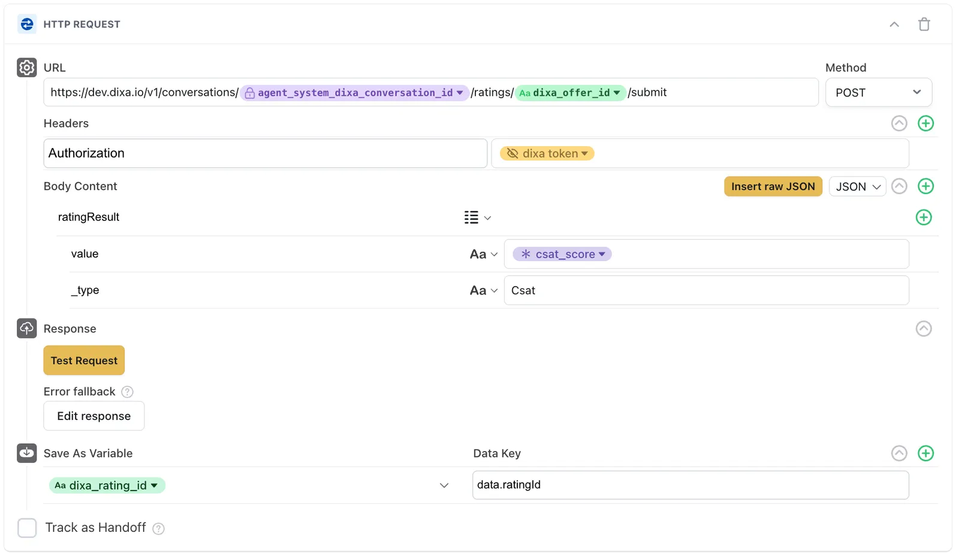The height and width of the screenshot is (560, 959).
Task: Add a new header with plus icon
Action: (x=925, y=123)
